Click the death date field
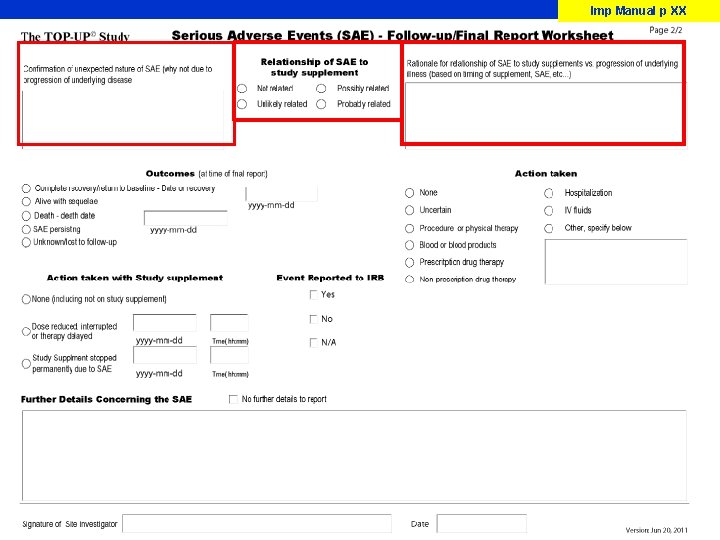720x540 pixels. (186, 218)
